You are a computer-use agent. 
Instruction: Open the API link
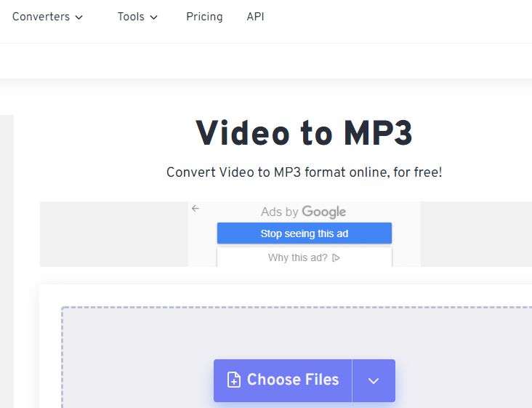click(255, 16)
